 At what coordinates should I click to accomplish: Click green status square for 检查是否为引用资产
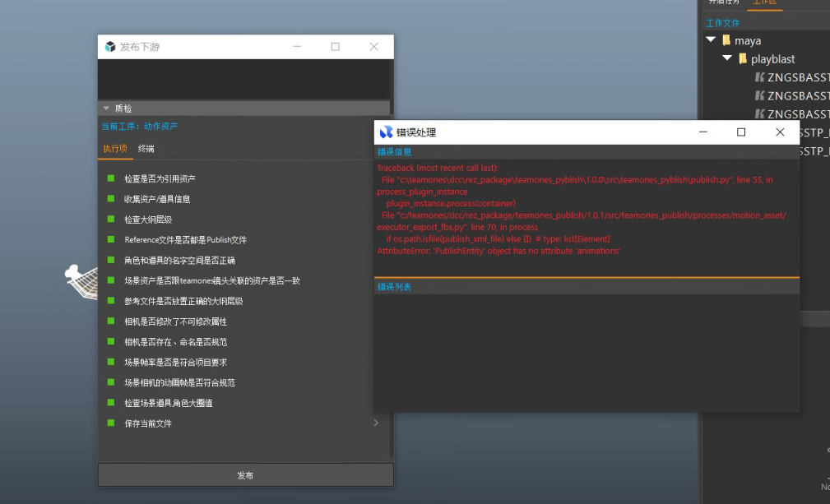110,178
